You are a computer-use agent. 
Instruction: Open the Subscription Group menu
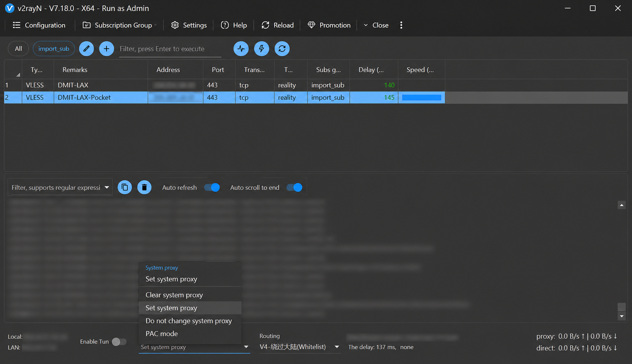(x=120, y=25)
